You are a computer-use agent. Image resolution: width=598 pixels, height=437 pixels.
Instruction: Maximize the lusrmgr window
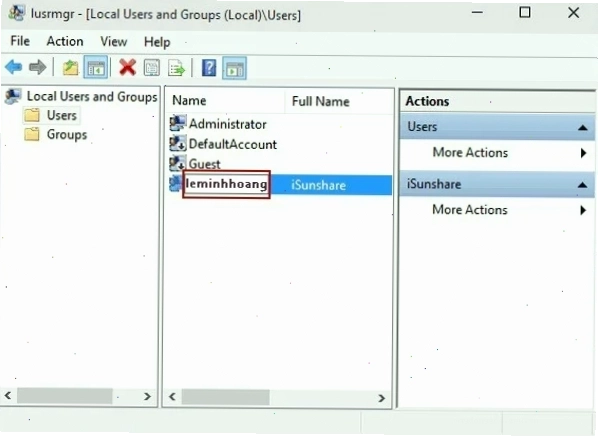pos(525,13)
